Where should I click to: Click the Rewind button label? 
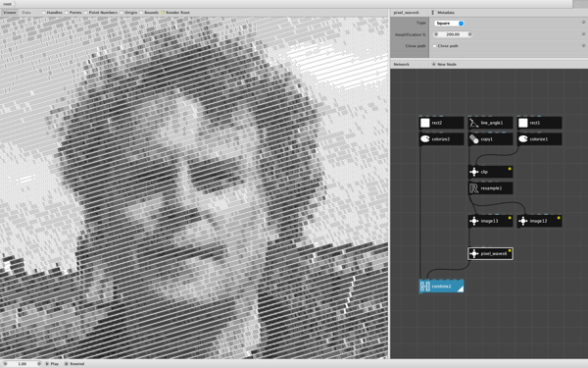[x=76, y=364]
